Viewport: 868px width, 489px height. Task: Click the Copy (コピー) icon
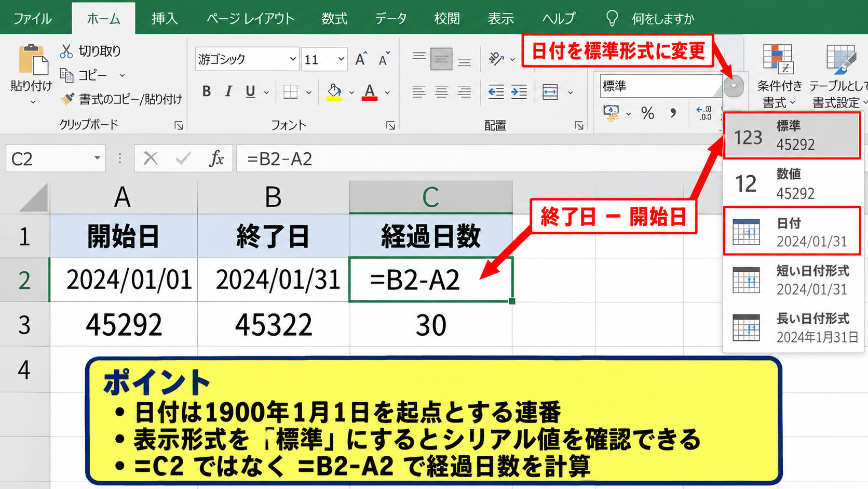(66, 75)
